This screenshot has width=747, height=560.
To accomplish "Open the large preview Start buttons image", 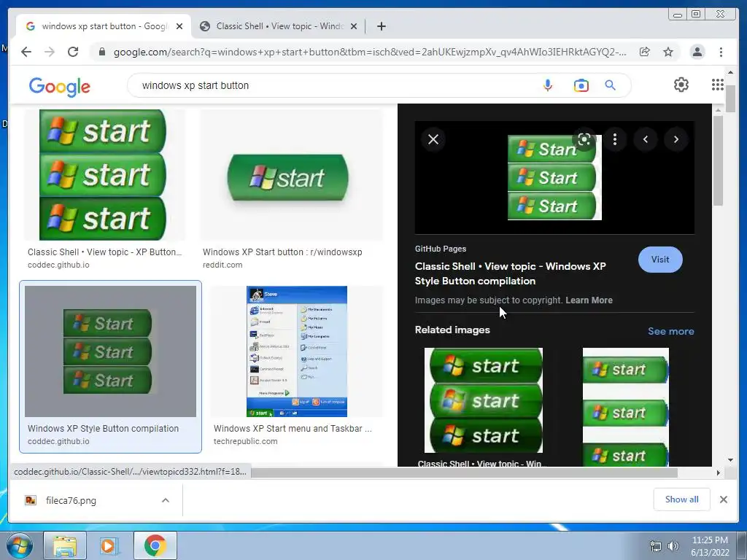I will (x=554, y=178).
